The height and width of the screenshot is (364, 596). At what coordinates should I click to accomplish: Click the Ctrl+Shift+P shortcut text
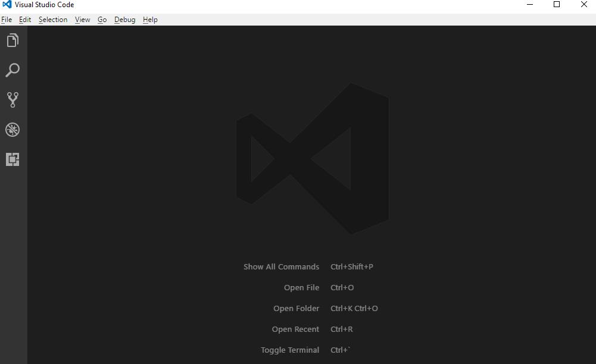point(352,267)
